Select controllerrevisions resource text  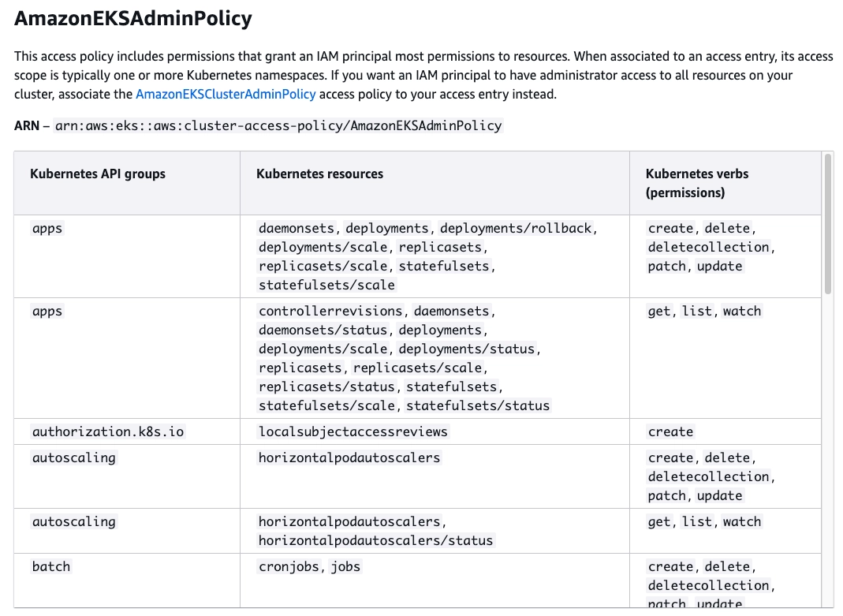330,312
